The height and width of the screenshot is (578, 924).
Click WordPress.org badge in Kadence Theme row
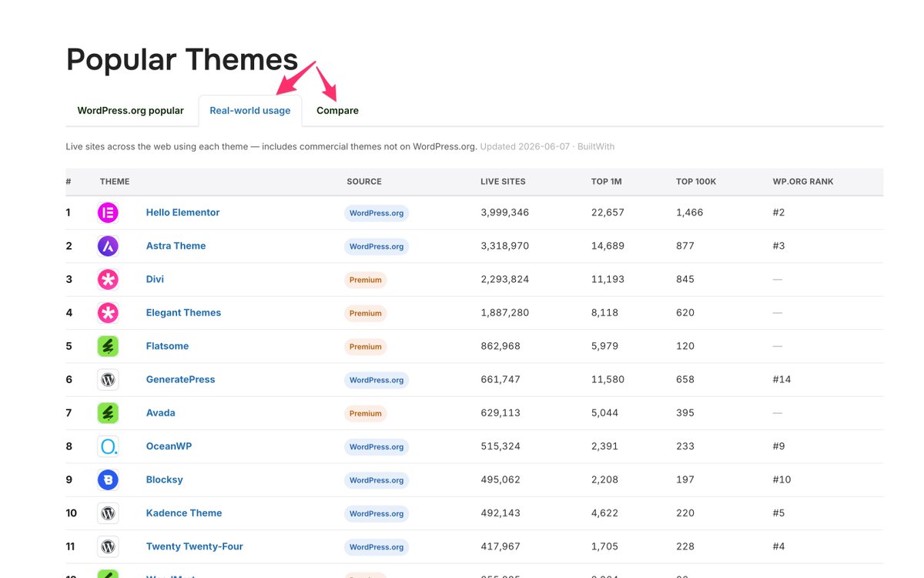(377, 514)
